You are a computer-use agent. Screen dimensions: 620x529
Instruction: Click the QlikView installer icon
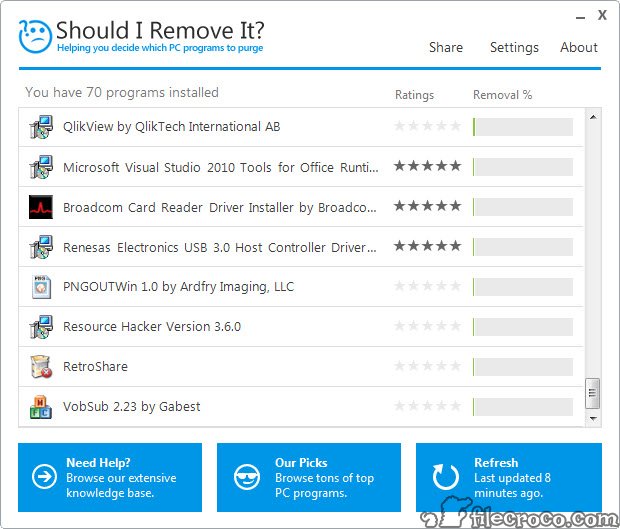coord(41,127)
